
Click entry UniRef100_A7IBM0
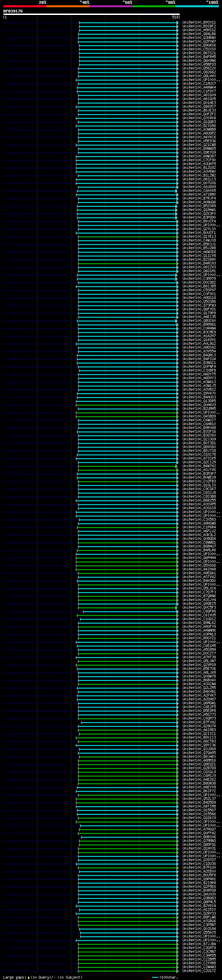(199, 195)
